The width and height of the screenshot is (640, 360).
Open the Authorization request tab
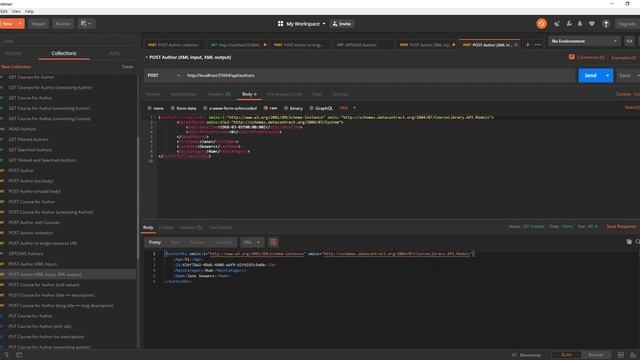pos(184,94)
